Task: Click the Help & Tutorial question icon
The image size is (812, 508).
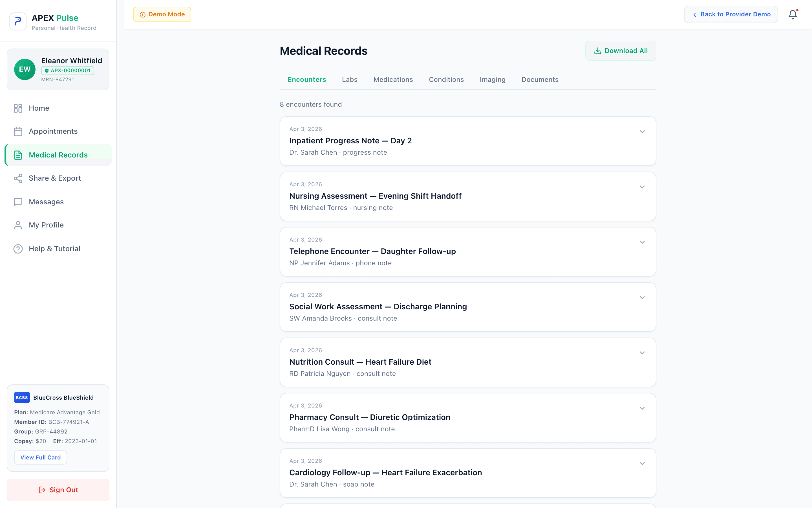Action: 18,249
